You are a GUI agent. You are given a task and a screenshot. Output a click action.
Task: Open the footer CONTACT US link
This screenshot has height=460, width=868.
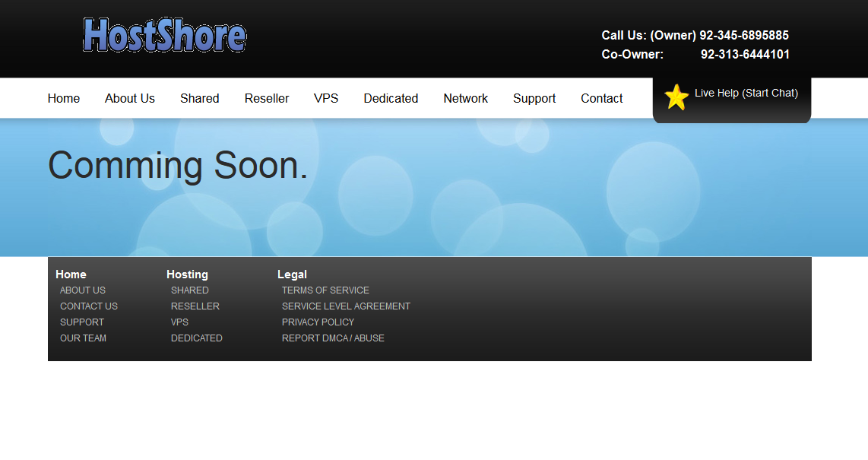[89, 306]
